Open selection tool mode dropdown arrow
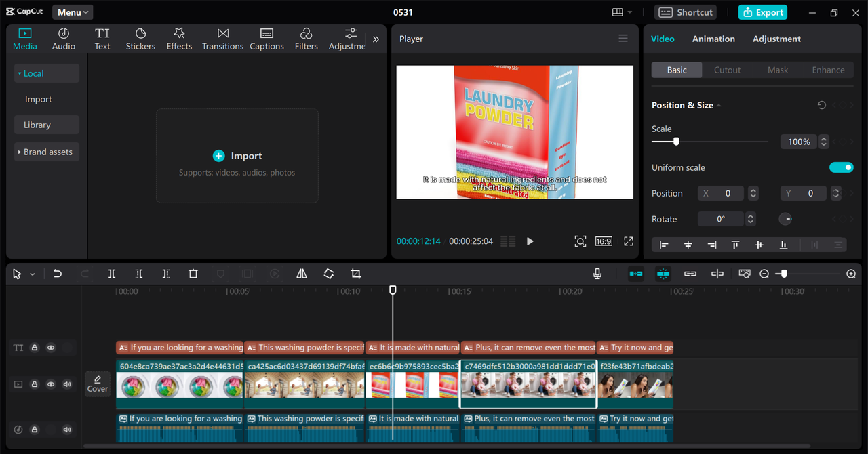 pyautogui.click(x=33, y=274)
